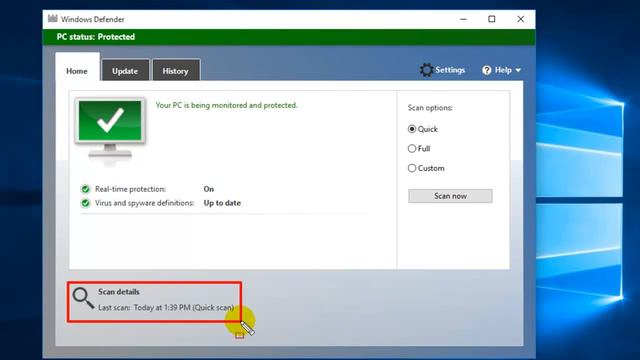Viewport: 640px width, 360px height.
Task: Maximize the Windows Defender window
Action: point(492,19)
